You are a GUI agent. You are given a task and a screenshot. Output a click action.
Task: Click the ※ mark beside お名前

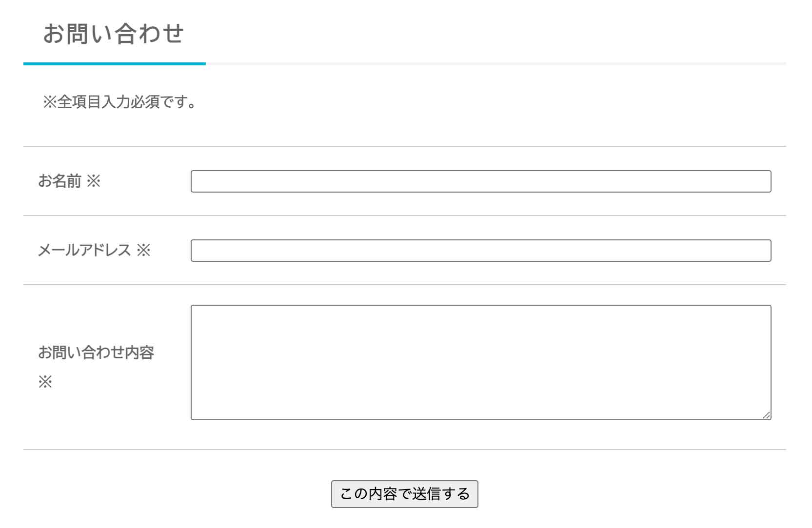(x=94, y=181)
